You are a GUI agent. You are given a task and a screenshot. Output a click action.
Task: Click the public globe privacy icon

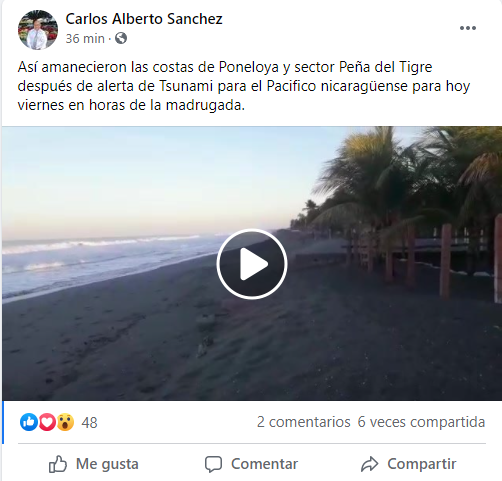tap(121, 38)
